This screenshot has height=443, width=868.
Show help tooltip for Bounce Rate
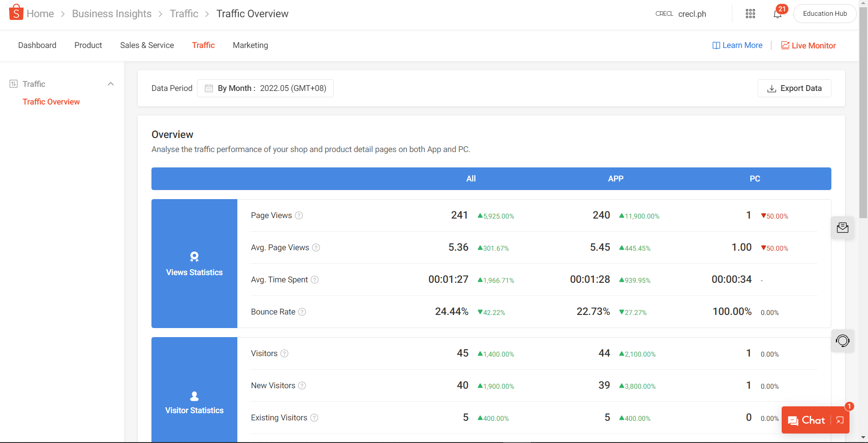tap(302, 312)
